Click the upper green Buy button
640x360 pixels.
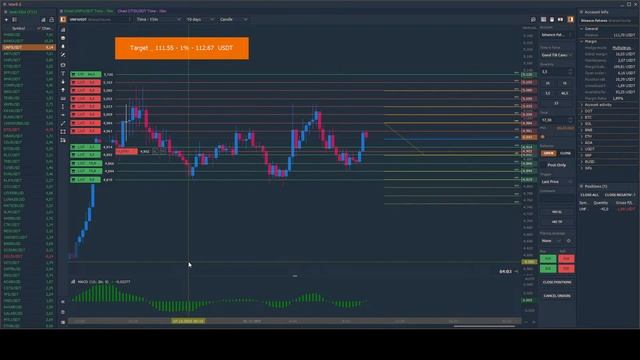tap(548, 259)
